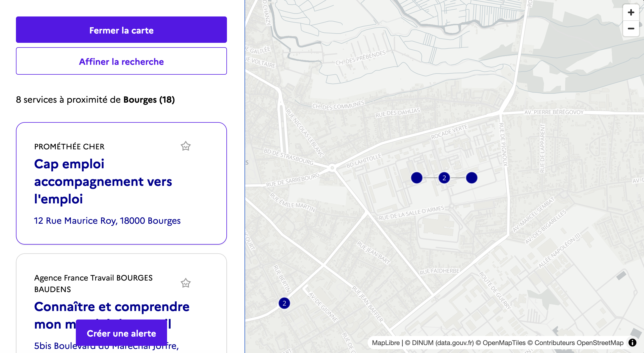Open Contributeurs OpenStreetMap link
644x353 pixels.
coord(579,343)
